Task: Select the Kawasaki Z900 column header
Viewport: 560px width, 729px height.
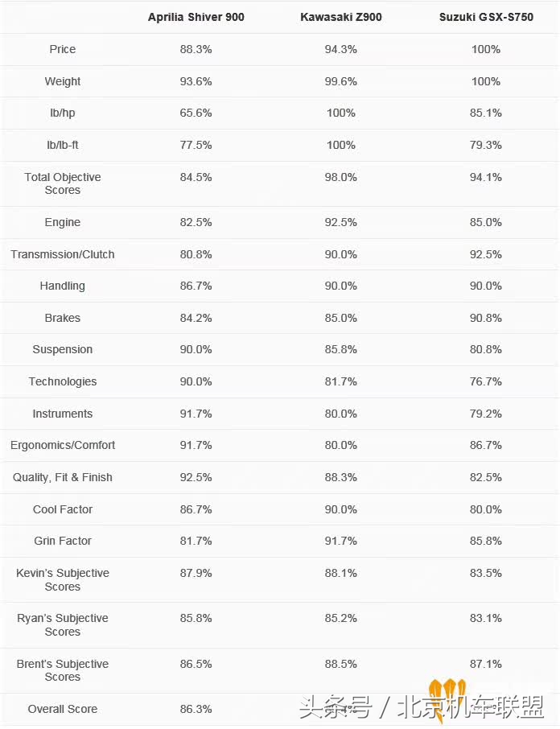Action: [341, 17]
